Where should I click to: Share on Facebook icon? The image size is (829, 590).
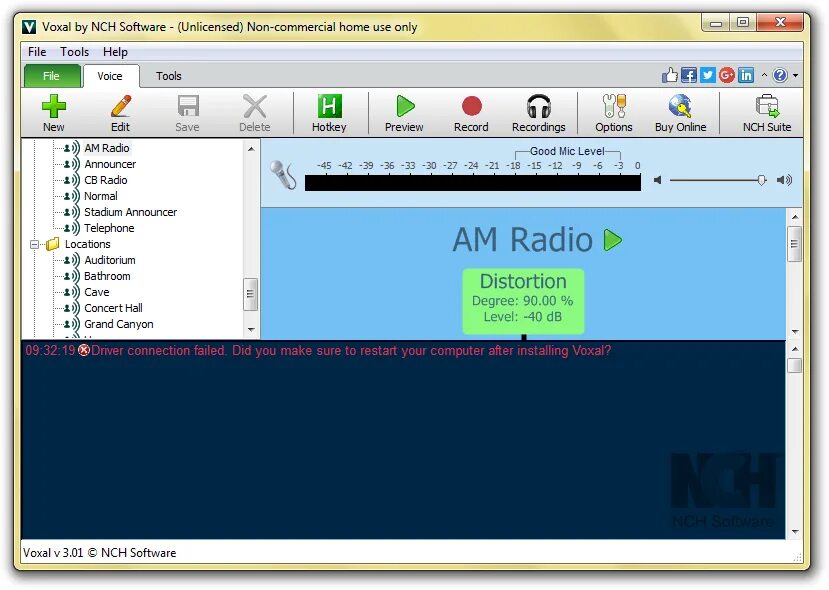pos(689,75)
